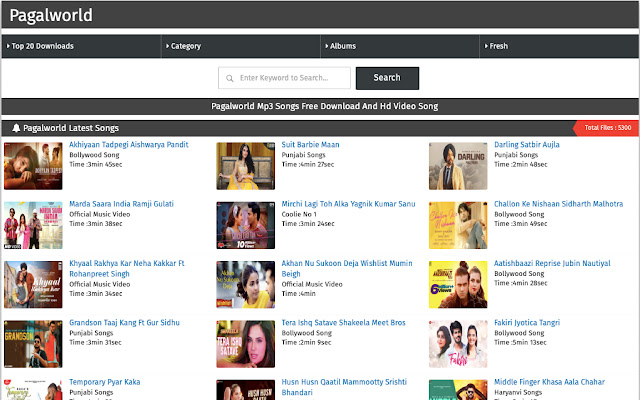Click the Akhiyaan Tadpegi thumbnail image
Screen dimensions: 640x400
click(x=33, y=166)
